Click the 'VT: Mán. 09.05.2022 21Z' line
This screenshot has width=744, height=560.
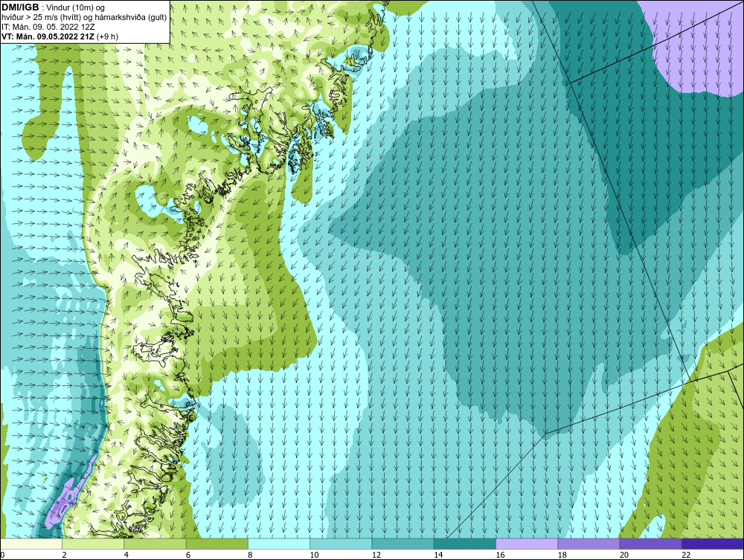click(48, 36)
